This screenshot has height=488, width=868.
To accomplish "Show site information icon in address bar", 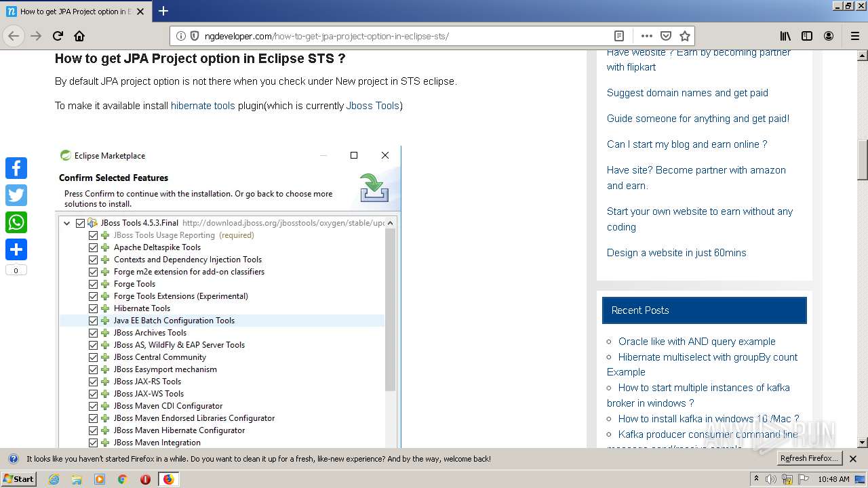I will point(181,36).
